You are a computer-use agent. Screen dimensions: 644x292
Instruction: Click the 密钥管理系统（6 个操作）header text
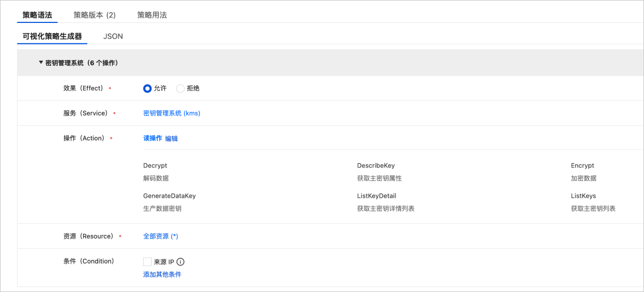pyautogui.click(x=82, y=63)
